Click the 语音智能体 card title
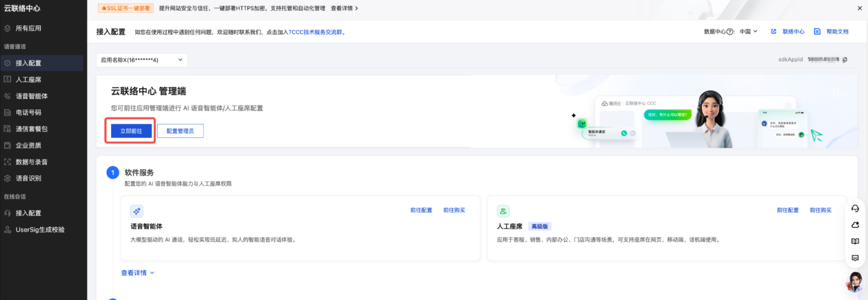 tap(146, 226)
